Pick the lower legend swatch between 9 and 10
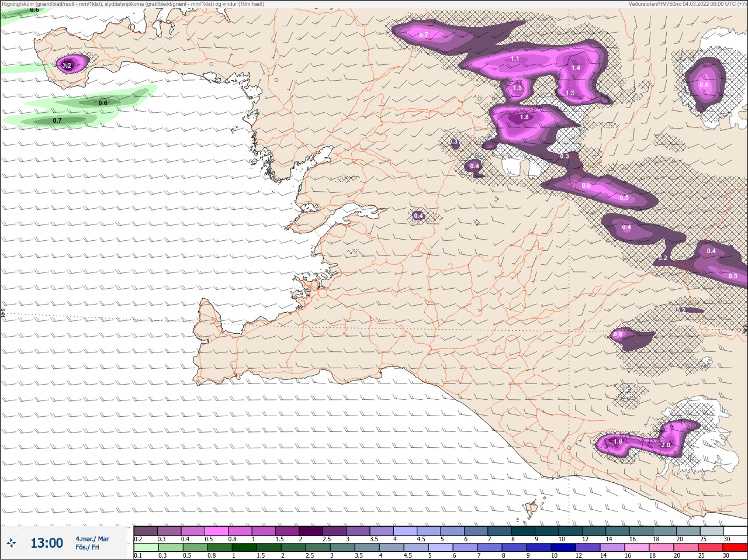 tap(539, 548)
